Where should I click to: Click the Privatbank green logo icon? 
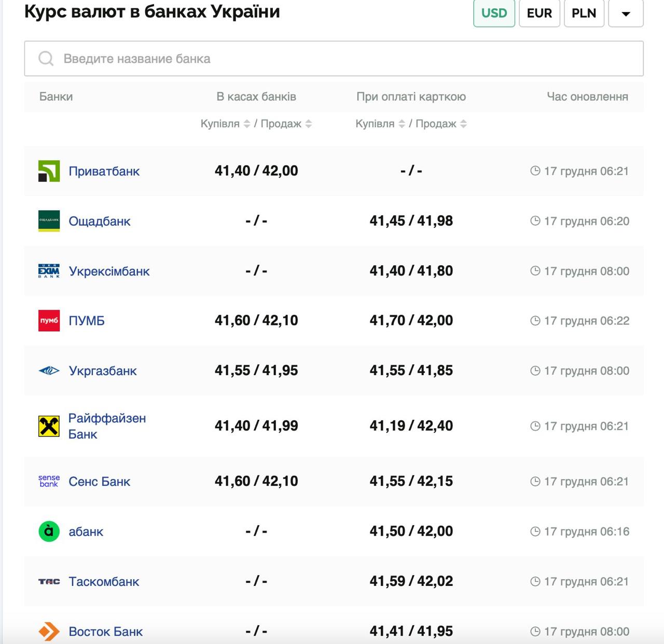pos(49,171)
